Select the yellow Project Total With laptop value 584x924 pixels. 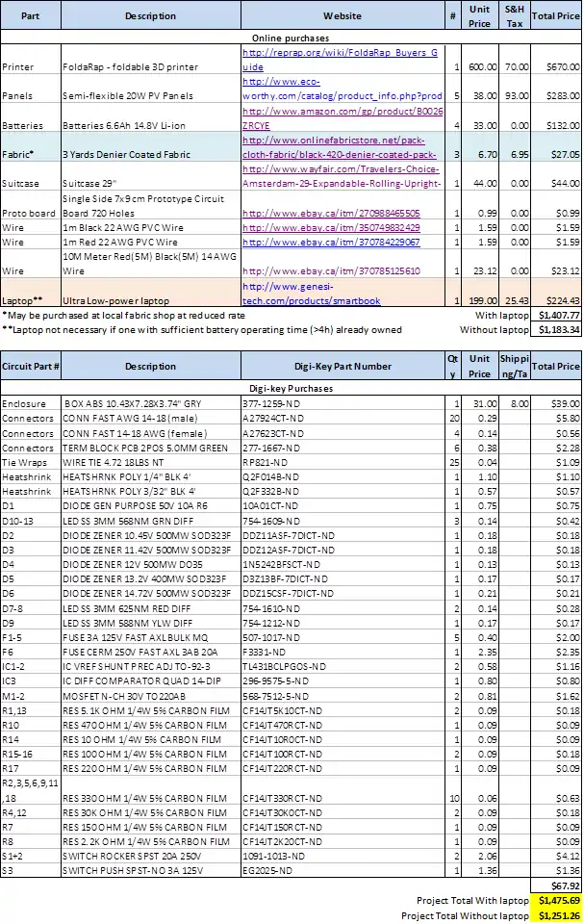click(557, 900)
